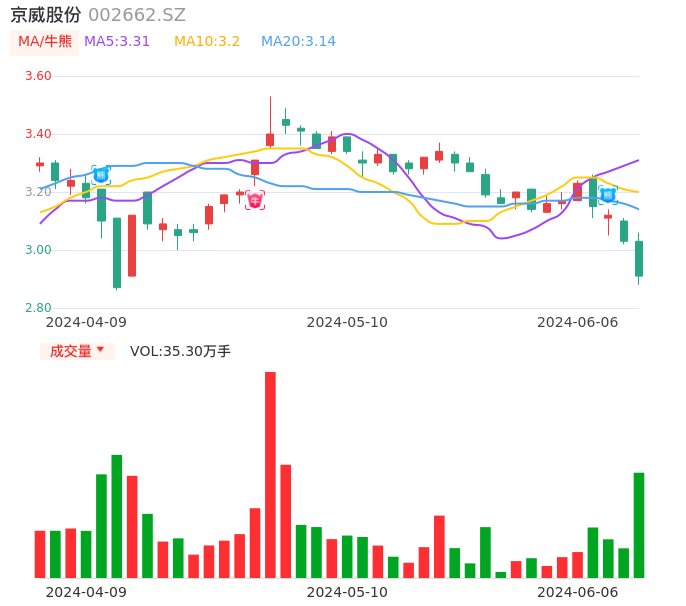Click the stock code 002662.SZ

click(x=137, y=15)
